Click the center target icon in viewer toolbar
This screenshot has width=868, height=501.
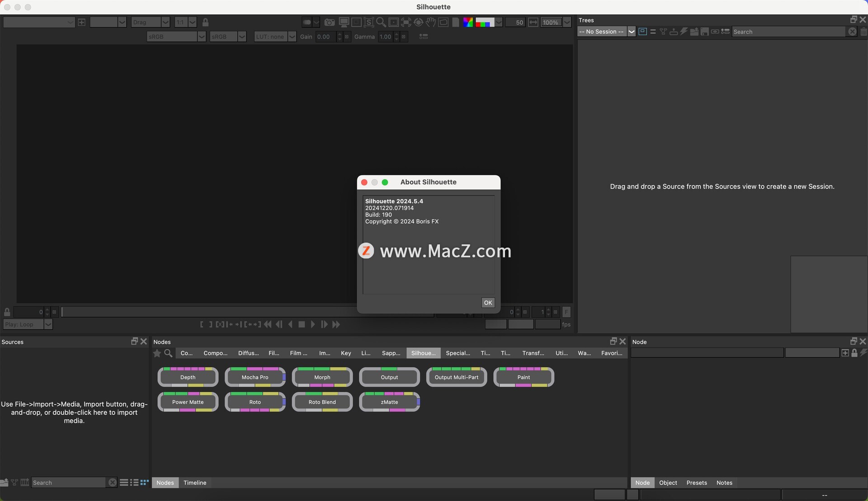(x=419, y=22)
